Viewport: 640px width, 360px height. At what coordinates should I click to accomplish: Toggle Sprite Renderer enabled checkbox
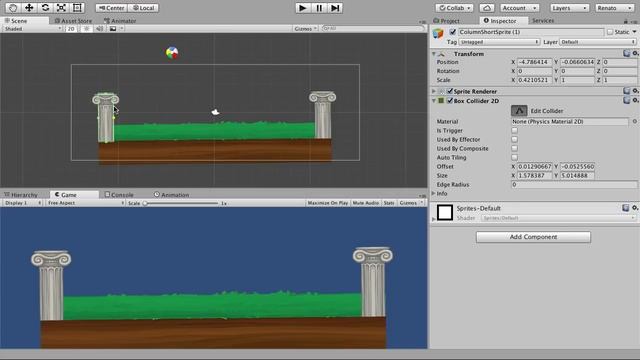point(450,91)
